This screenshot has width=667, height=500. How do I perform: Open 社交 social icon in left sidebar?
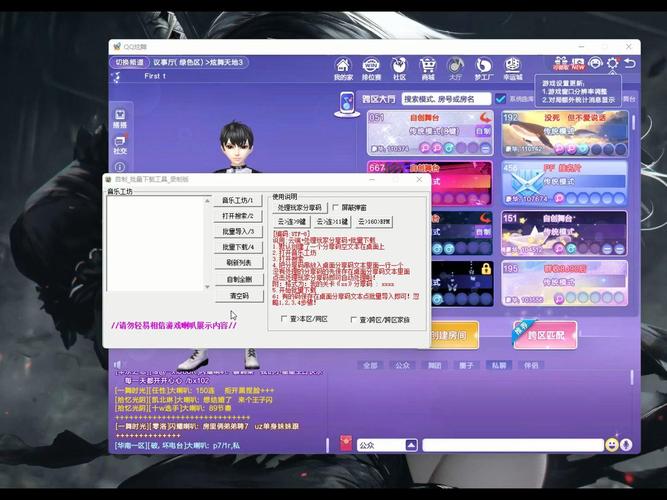coord(120,144)
